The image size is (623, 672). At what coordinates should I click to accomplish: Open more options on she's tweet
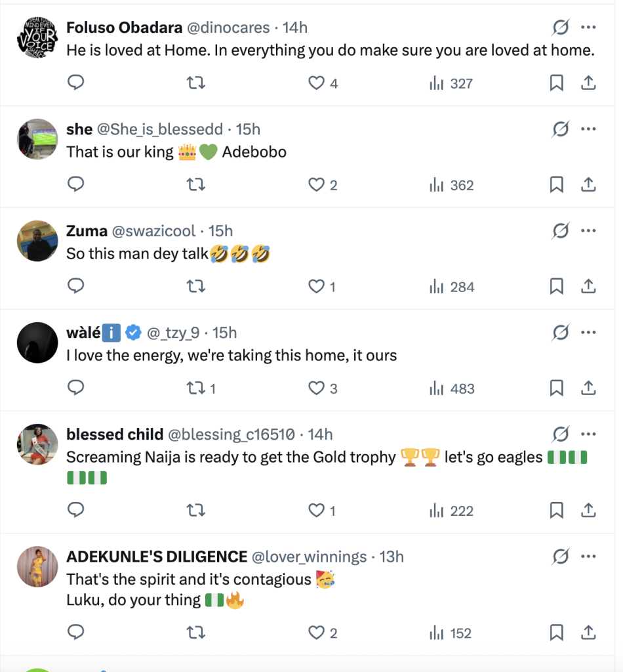(x=588, y=129)
